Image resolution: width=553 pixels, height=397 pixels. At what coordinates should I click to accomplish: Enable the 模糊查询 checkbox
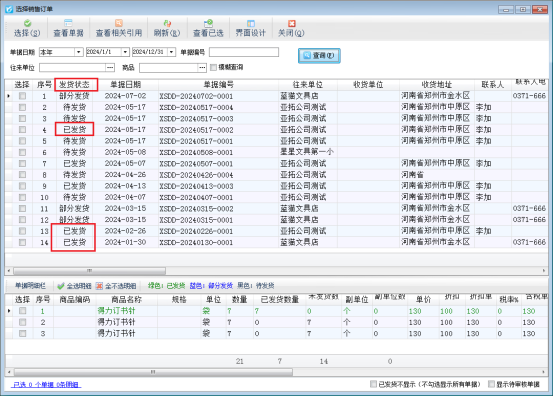click(213, 67)
